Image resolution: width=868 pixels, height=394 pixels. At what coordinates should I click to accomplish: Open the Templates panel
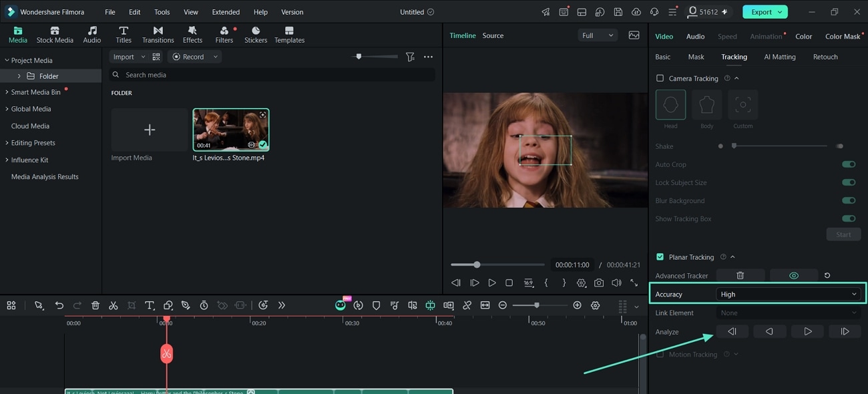[289, 35]
